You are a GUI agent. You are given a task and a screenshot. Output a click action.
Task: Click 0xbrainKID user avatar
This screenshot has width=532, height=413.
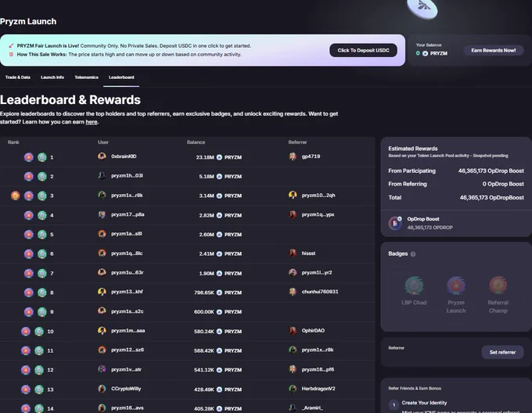pos(102,156)
